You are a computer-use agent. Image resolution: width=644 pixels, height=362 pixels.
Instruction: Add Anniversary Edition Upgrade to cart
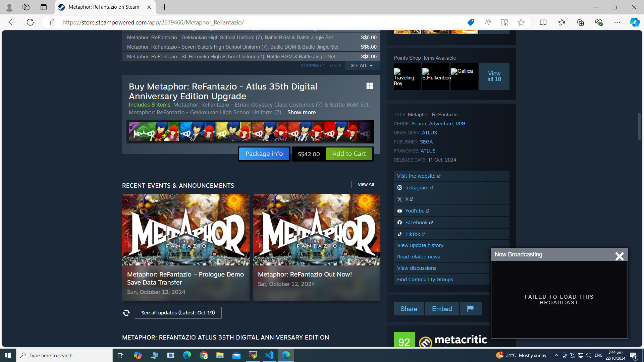coord(349,154)
